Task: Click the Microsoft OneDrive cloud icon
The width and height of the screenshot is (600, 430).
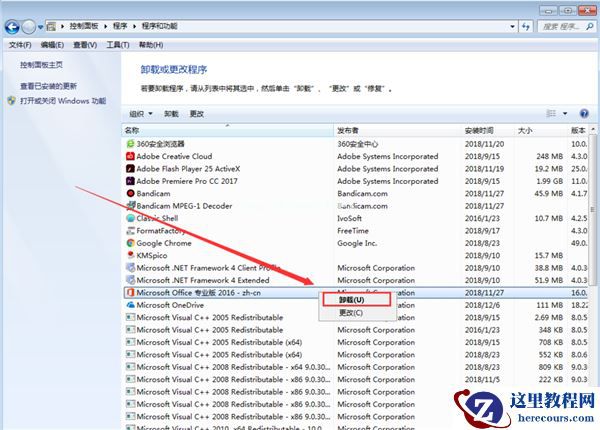Action: tap(130, 305)
